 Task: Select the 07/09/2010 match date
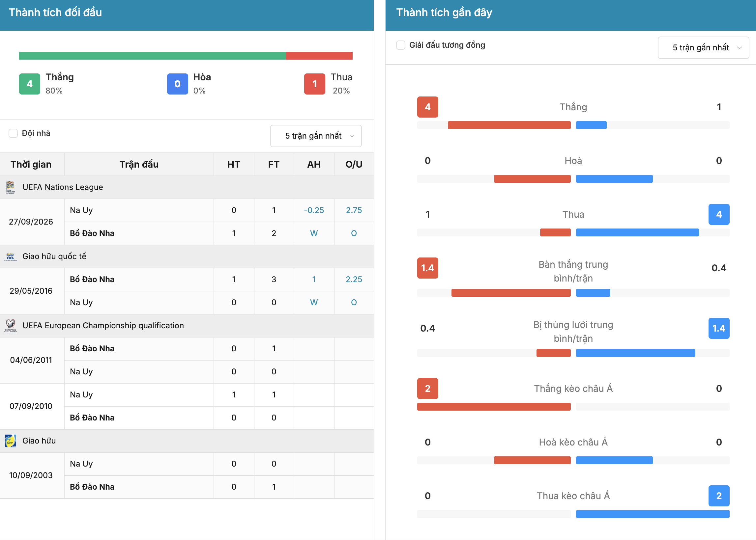pyautogui.click(x=31, y=406)
